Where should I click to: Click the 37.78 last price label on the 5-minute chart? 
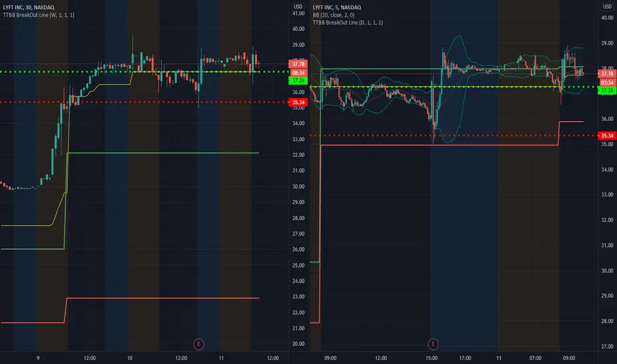(607, 73)
